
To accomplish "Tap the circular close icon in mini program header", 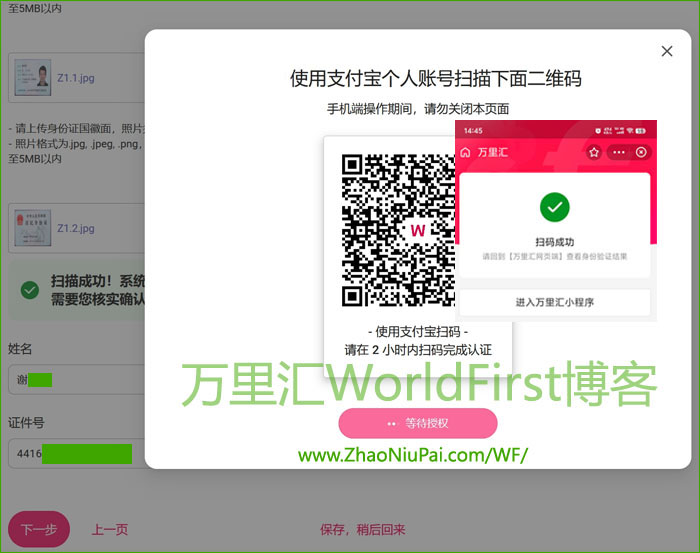I will point(641,152).
